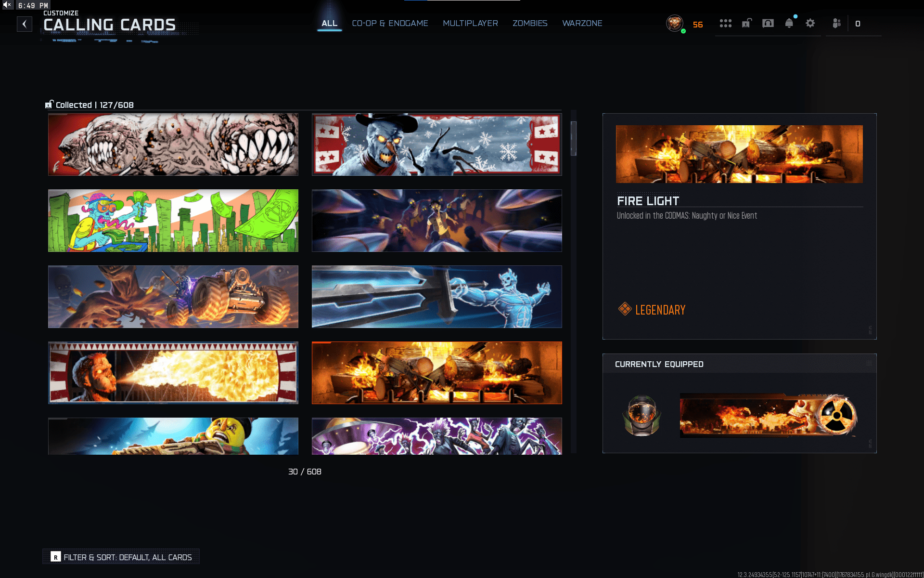Open the player profile emblem icon
This screenshot has width=924, height=578.
pos(675,23)
